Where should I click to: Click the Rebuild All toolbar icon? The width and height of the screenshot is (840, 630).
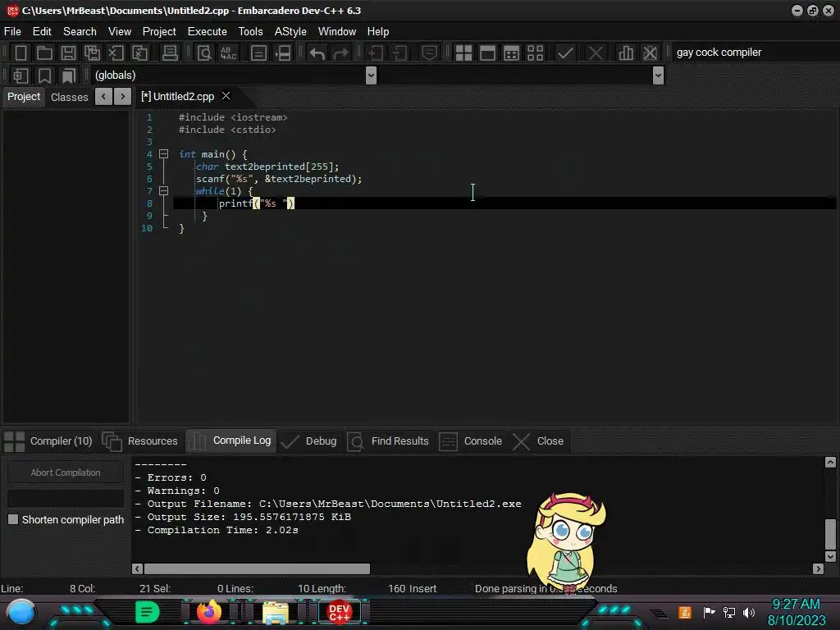tap(535, 52)
